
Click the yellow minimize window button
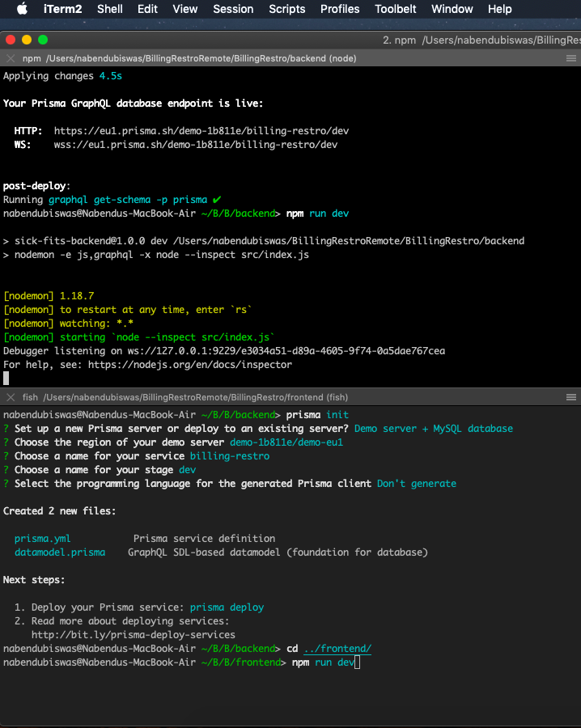pyautogui.click(x=27, y=40)
